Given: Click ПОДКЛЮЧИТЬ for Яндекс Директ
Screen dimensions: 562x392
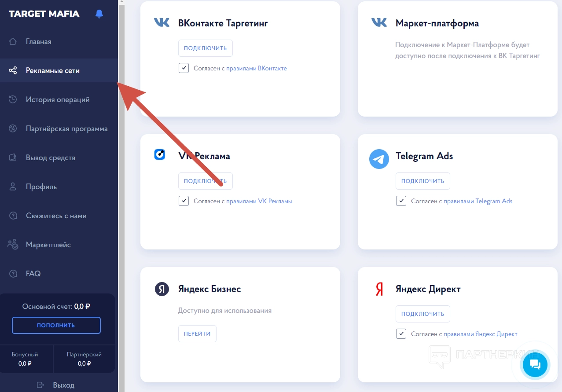Looking at the screenshot, I should [423, 314].
